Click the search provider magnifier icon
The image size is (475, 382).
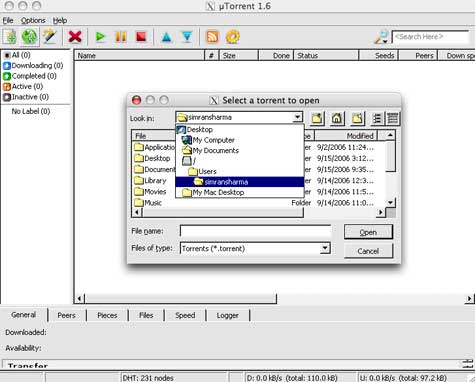[x=381, y=37]
